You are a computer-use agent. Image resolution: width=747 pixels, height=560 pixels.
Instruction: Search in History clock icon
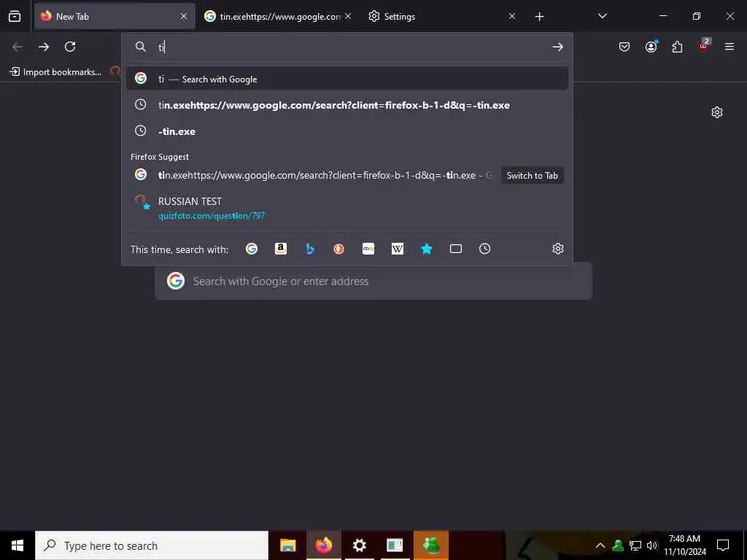coord(485,249)
